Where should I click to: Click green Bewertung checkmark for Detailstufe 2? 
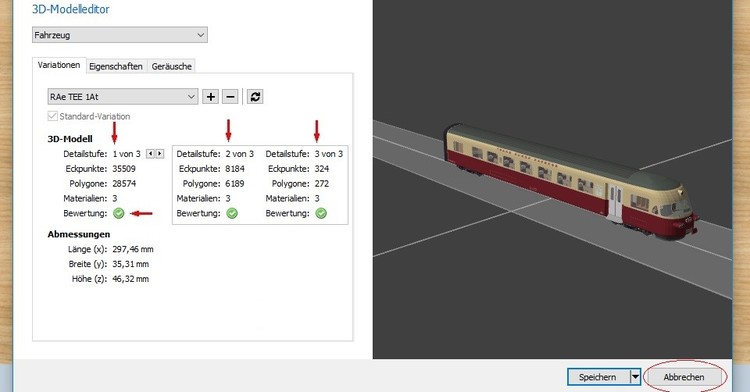click(x=232, y=213)
